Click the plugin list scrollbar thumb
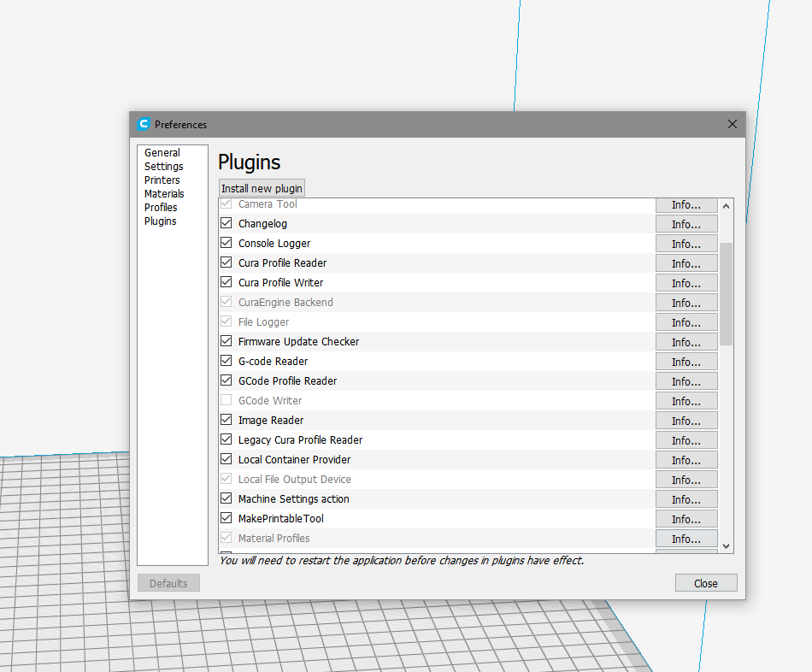Screen dimensions: 812x672 [x=726, y=294]
